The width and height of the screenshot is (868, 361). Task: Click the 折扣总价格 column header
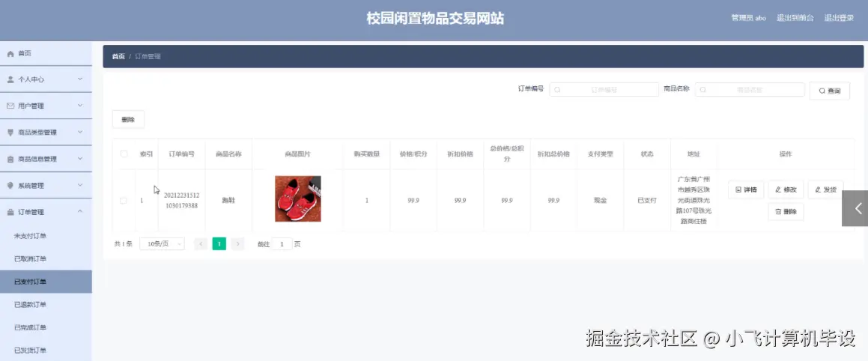[x=553, y=154]
